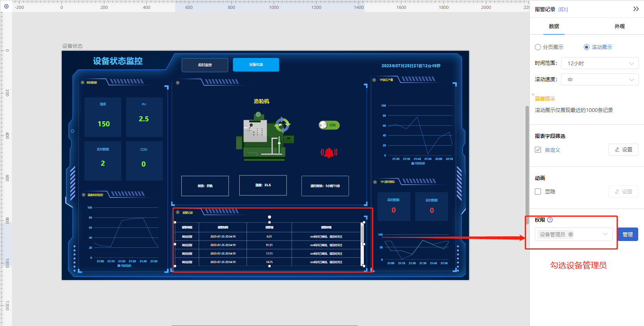The image size is (644, 326).
Task: Click the 报警记录 panel title heading
Action: coord(188,213)
